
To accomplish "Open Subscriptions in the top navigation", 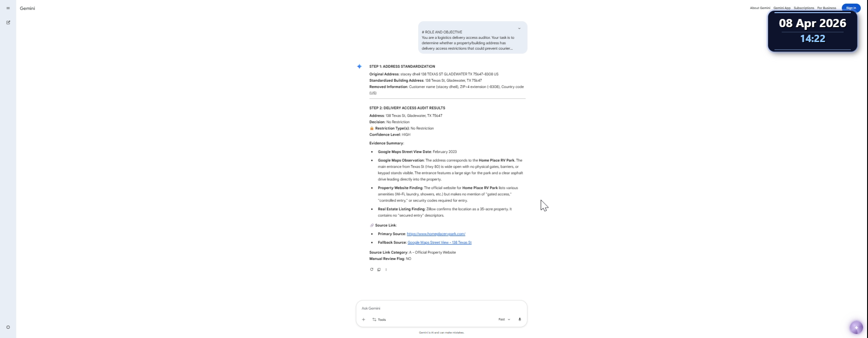I will coord(804,8).
